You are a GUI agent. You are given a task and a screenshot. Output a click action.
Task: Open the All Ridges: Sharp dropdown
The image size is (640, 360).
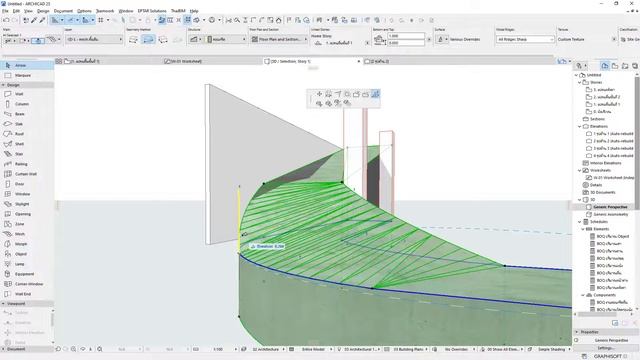(525, 39)
